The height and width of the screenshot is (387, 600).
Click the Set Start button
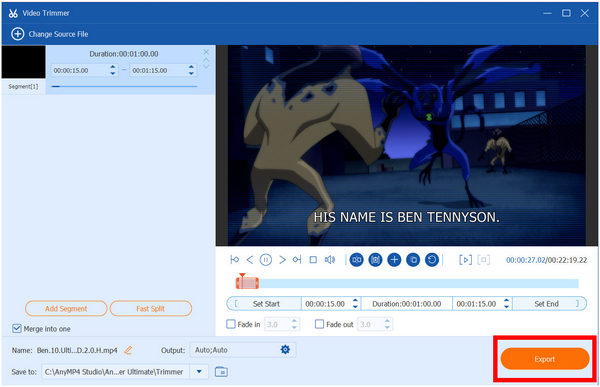[264, 304]
